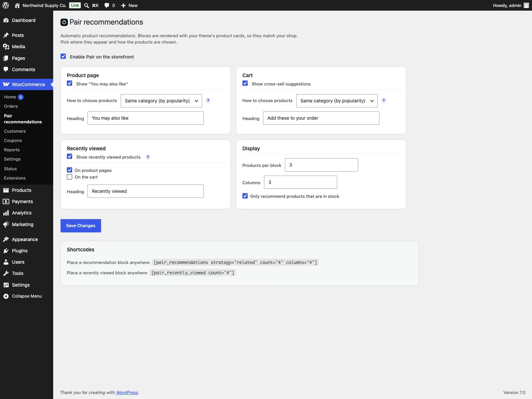Toggle Enable Pair on the storefront
The image size is (532, 399).
63,57
